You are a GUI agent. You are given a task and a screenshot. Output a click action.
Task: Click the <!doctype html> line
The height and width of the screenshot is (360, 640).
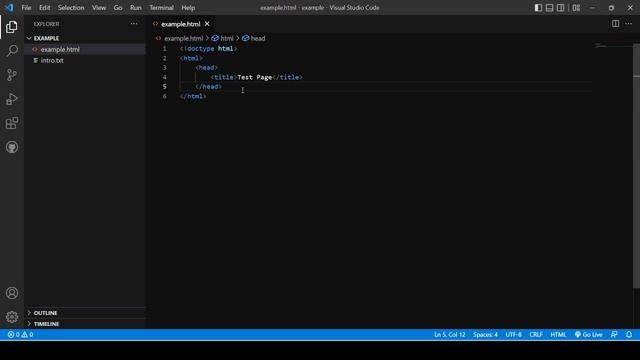208,49
